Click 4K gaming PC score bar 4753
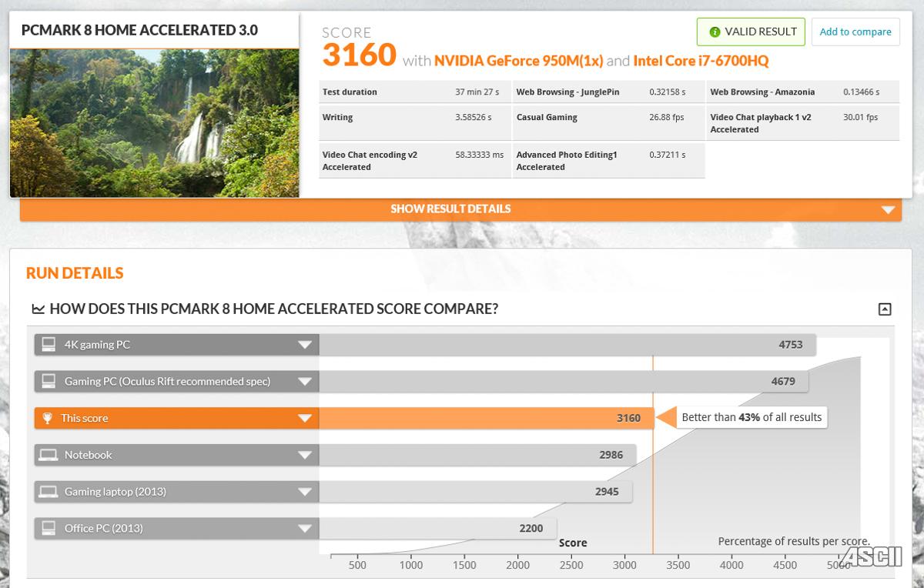Screen dimensions: 924x588 [567, 345]
